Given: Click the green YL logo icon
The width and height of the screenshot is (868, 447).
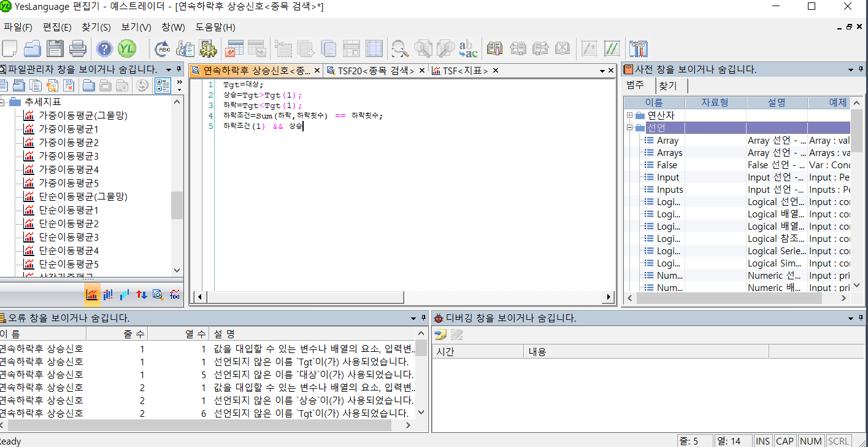Looking at the screenshot, I should [127, 49].
